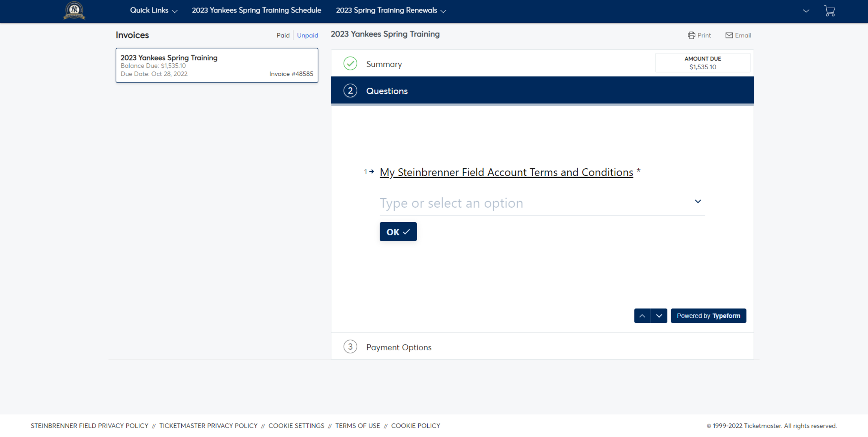Click the 2023 Yankees Spring Training page heading

point(385,34)
